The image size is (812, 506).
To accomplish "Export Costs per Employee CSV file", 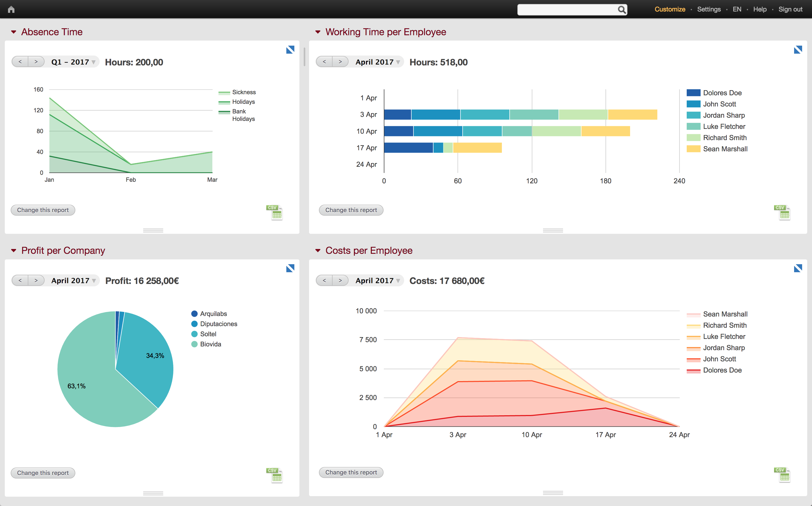I will click(x=783, y=475).
